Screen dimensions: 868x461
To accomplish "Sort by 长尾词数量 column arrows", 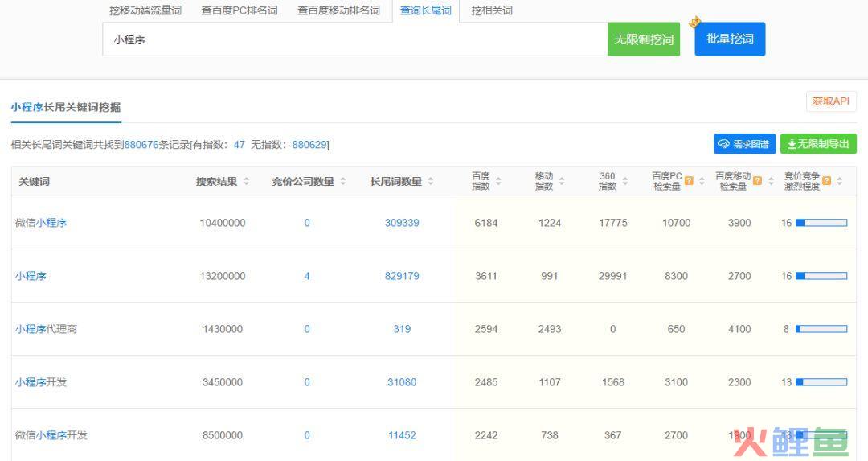I will pos(431,181).
